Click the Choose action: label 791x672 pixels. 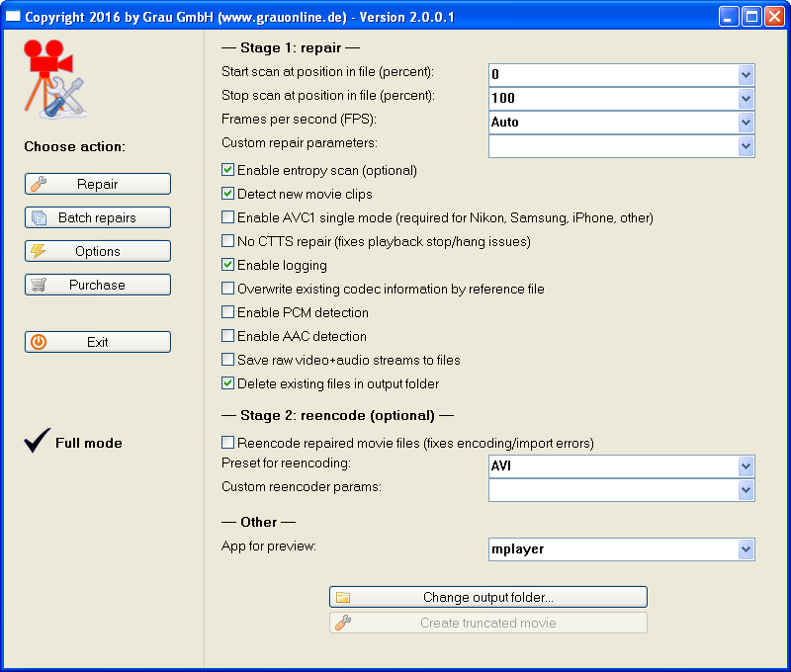[x=75, y=146]
